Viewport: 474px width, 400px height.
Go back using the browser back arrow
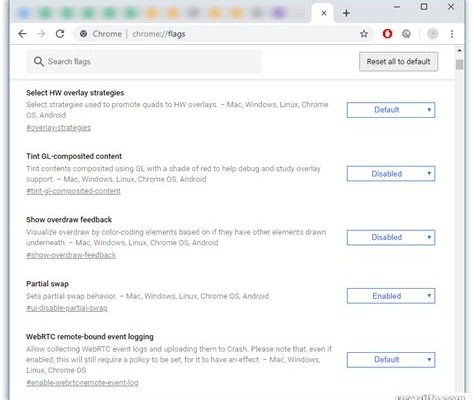(22, 34)
